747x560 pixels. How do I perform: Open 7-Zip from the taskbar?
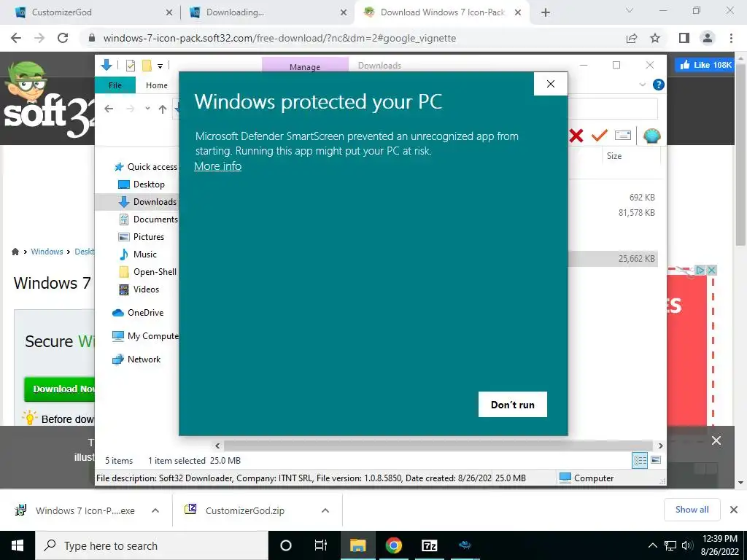(x=429, y=545)
